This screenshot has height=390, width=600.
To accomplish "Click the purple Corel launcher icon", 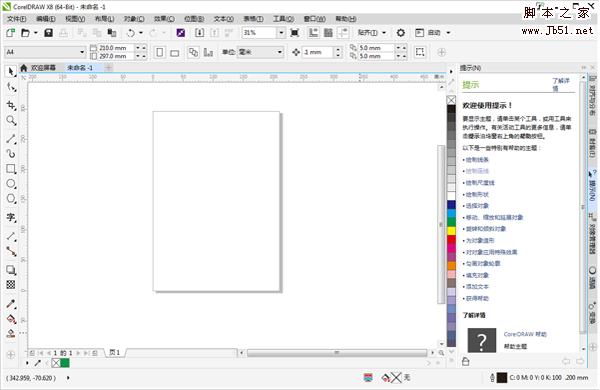I will click(x=181, y=33).
